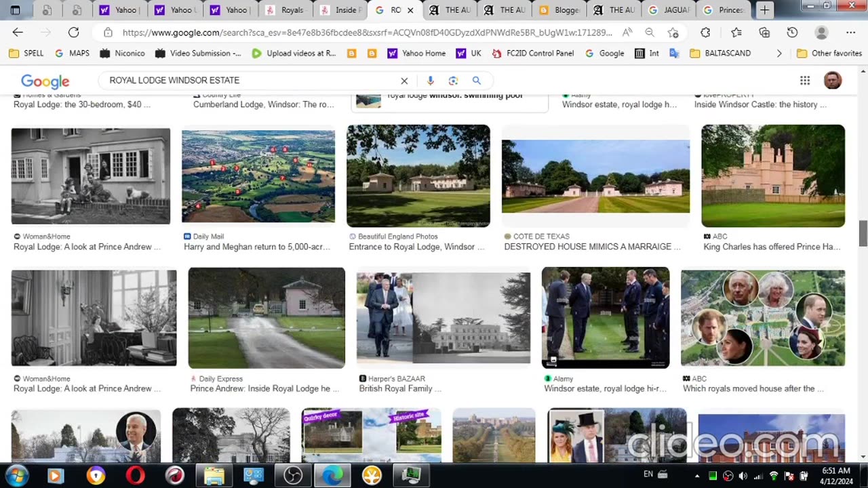Add this page to favorites star icon

[x=673, y=33]
